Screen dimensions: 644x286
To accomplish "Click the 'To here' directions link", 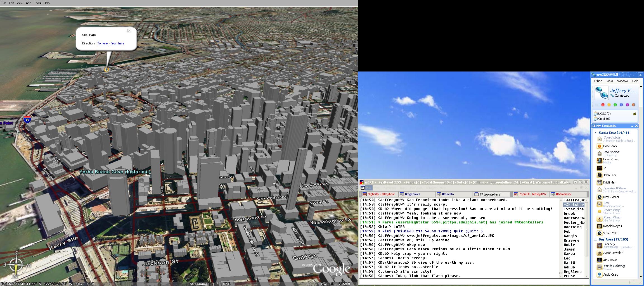I will [102, 43].
